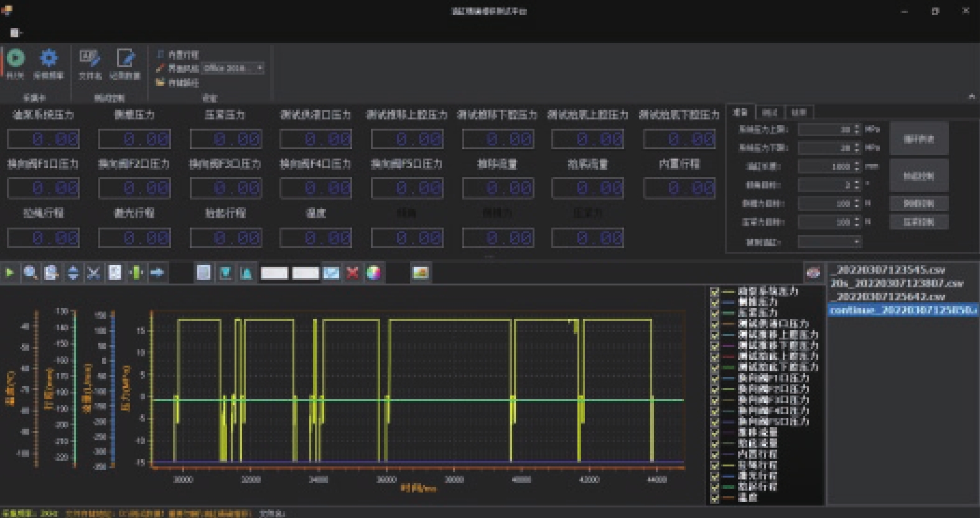Select the 20s_20220307123807.csv file in list

coord(897,284)
